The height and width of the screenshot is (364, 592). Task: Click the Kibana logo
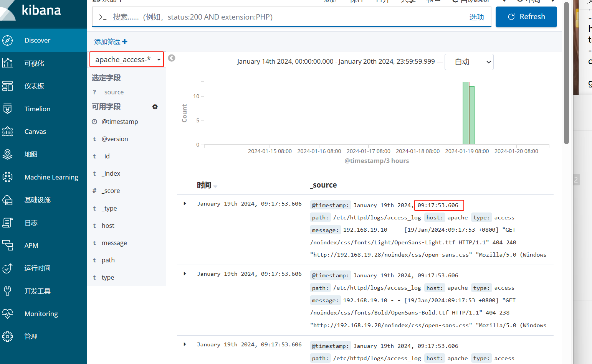(31, 10)
